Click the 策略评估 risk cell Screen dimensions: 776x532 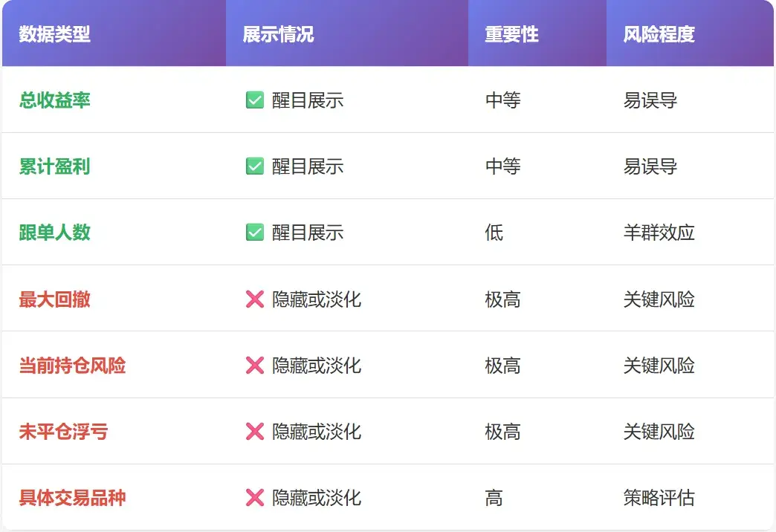[659, 497]
